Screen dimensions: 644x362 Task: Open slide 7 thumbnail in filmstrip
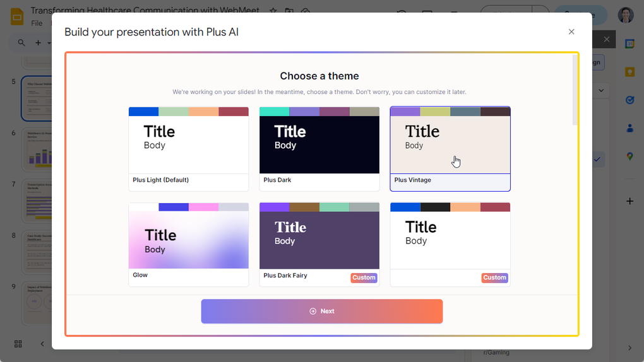(x=37, y=201)
